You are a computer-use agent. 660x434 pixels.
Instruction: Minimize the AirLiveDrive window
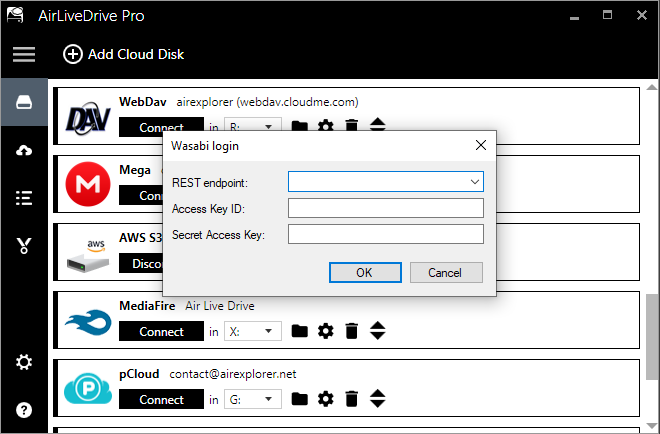click(x=574, y=16)
